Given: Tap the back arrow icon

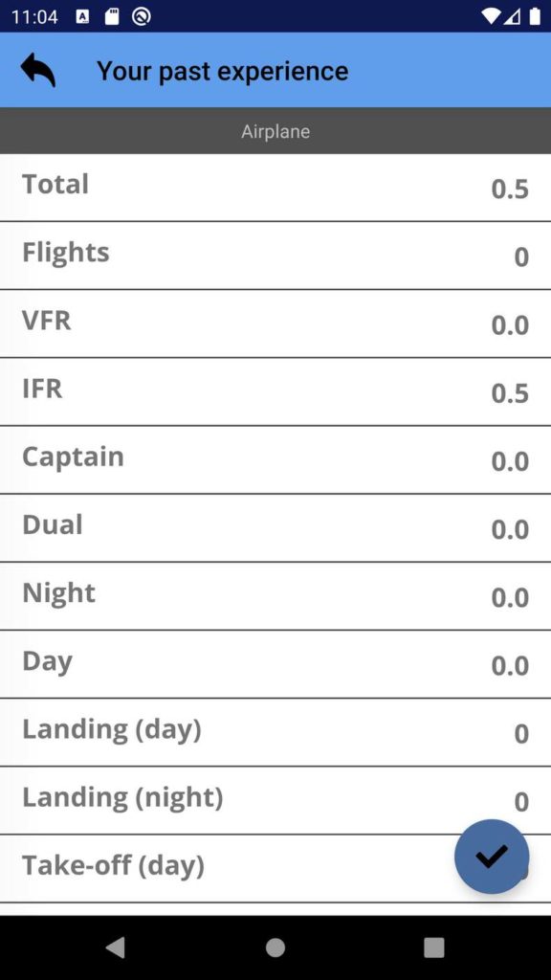Looking at the screenshot, I should tap(38, 70).
